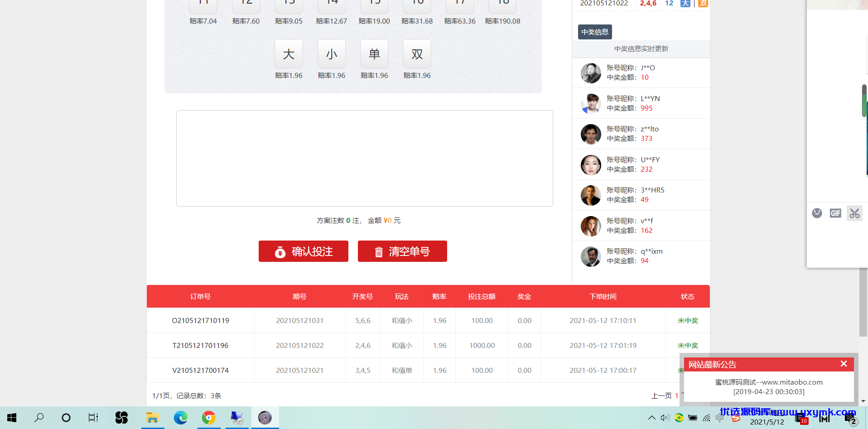The height and width of the screenshot is (429, 868).
Task: Close the 网站最新公告 announcement popup
Action: click(x=844, y=364)
